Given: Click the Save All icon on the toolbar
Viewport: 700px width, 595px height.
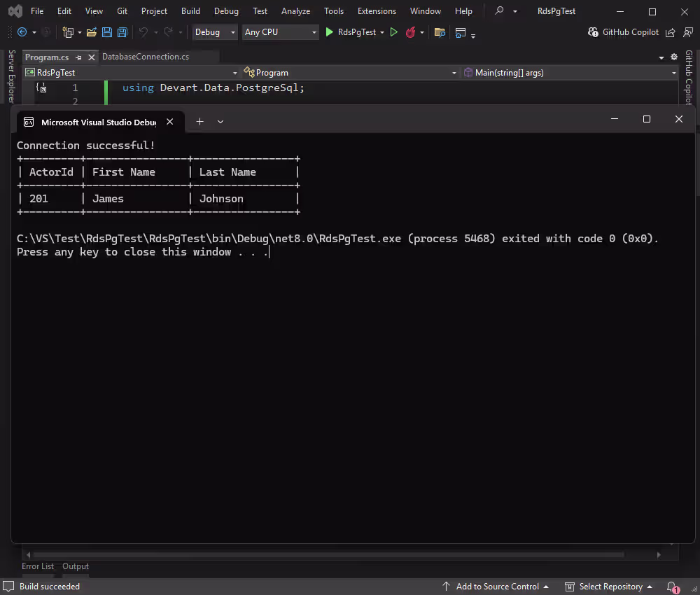Looking at the screenshot, I should pos(122,32).
